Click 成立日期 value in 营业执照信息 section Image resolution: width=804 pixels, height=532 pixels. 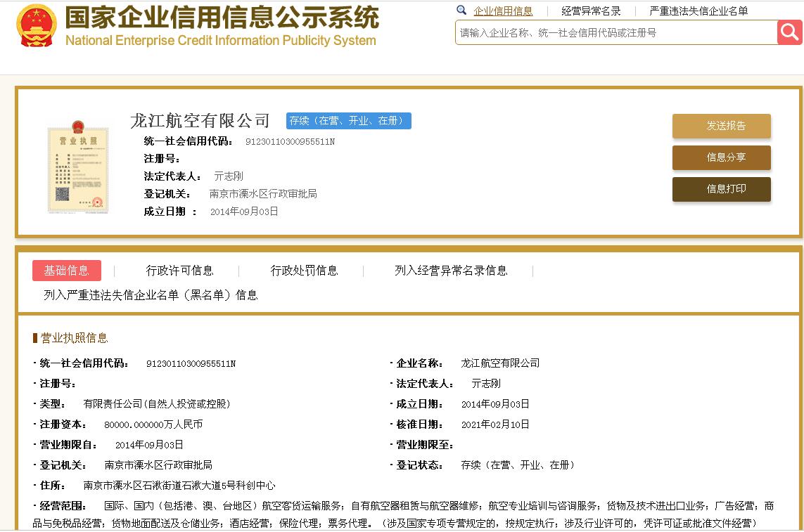coord(495,404)
